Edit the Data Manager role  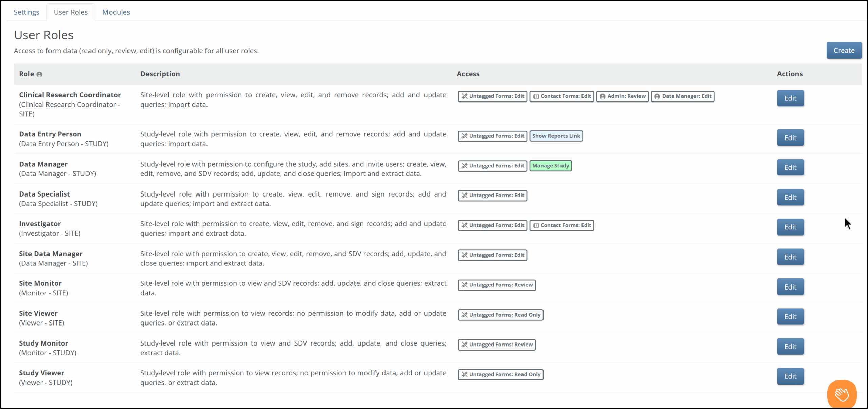pos(790,168)
